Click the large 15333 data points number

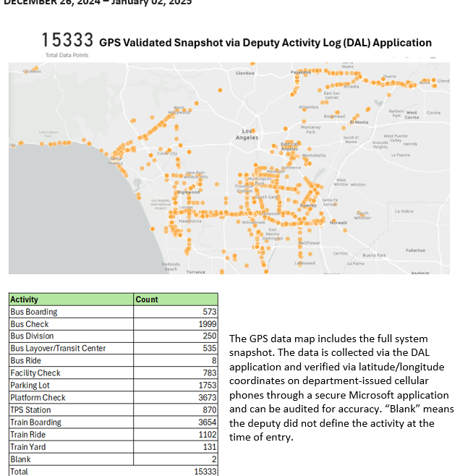click(x=67, y=41)
